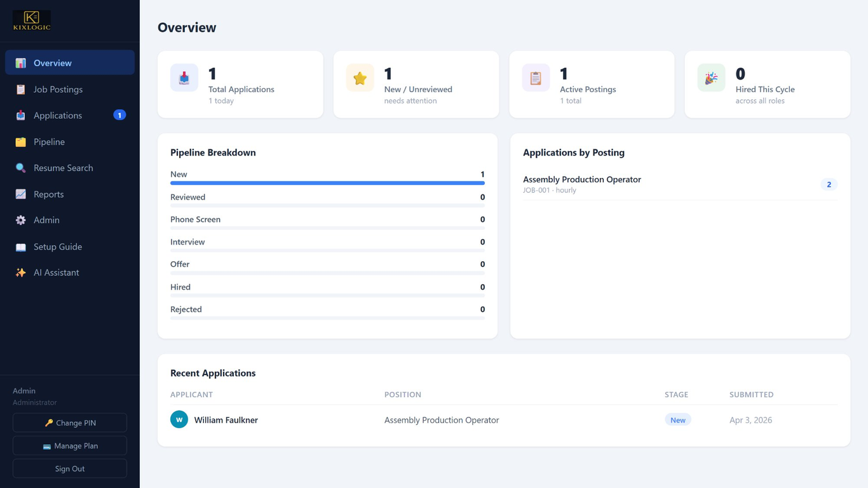Click the 'across all roles' subtext
Screen dimensions: 868x488
[x=760, y=101]
